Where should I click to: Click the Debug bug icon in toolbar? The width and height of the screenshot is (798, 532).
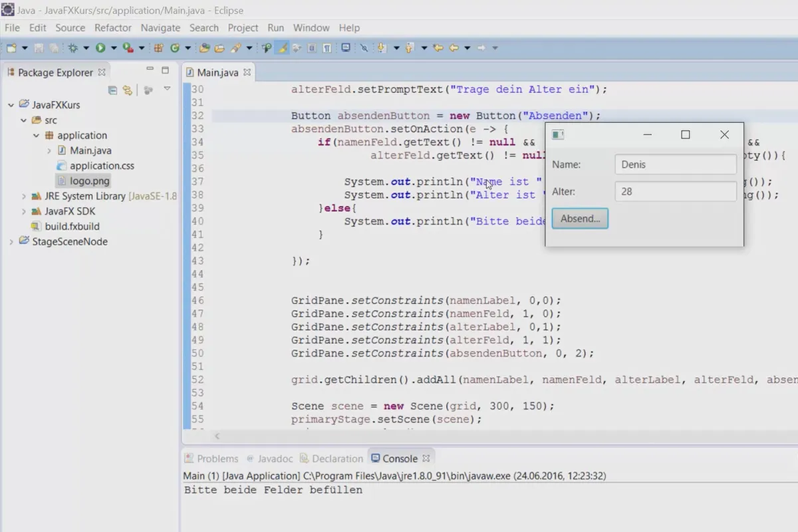(73, 48)
